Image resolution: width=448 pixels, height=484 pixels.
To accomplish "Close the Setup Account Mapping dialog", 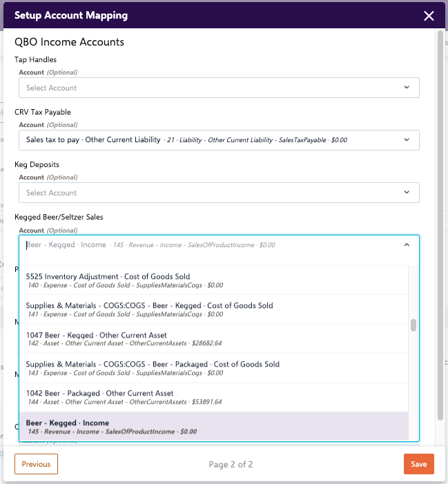I will (429, 16).
